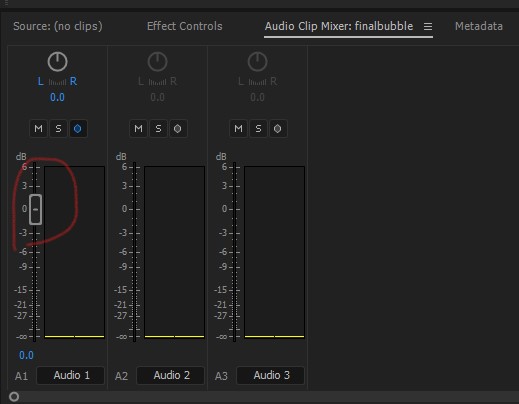519x404 pixels.
Task: Solo the Audio 3 track
Action: click(x=258, y=129)
